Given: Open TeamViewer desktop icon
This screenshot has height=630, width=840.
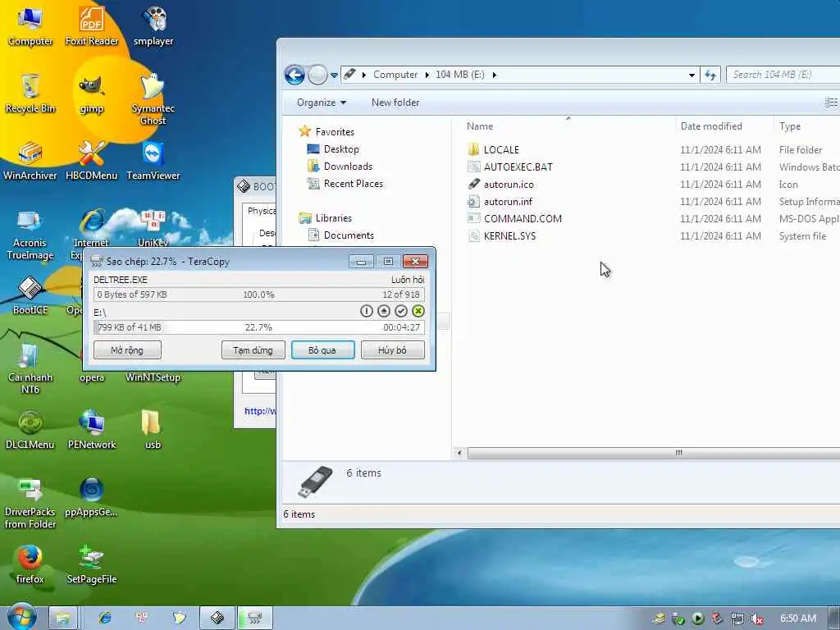Looking at the screenshot, I should (x=153, y=161).
